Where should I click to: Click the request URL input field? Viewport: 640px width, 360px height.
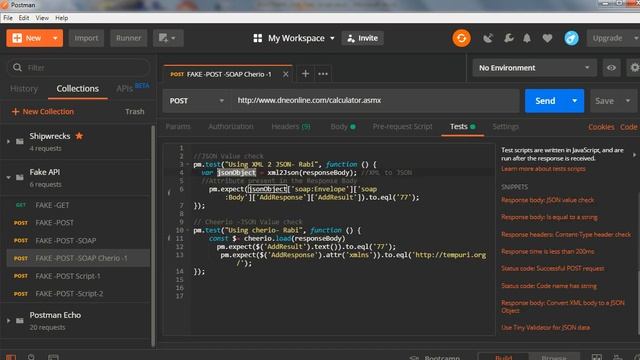tap(376, 100)
